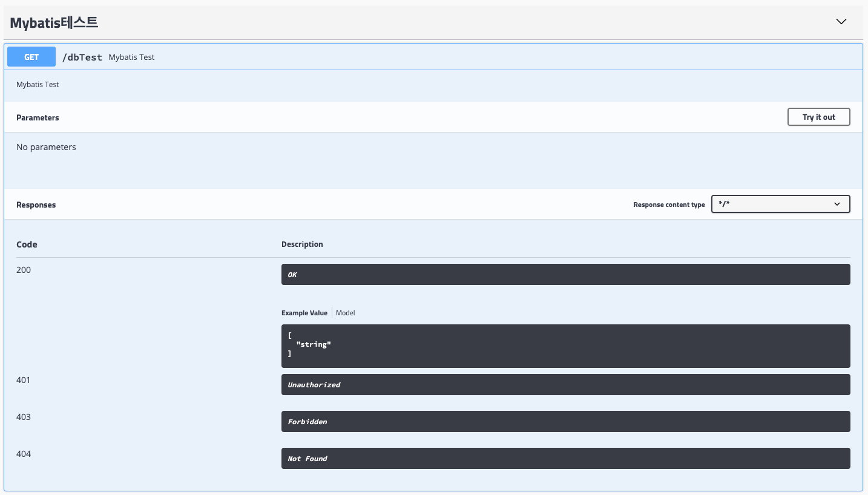Switch to the Model tab
This screenshot has width=868, height=495.
point(346,313)
